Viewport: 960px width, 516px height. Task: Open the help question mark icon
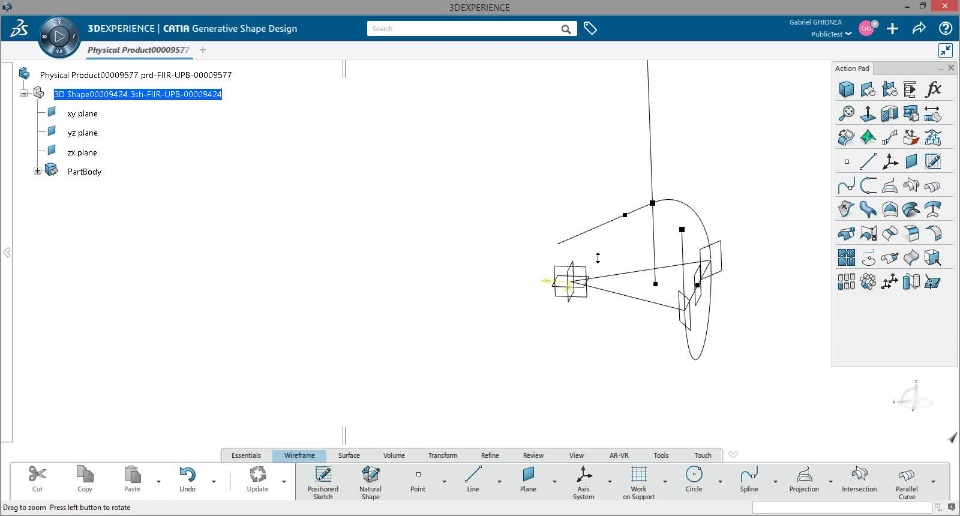[945, 28]
